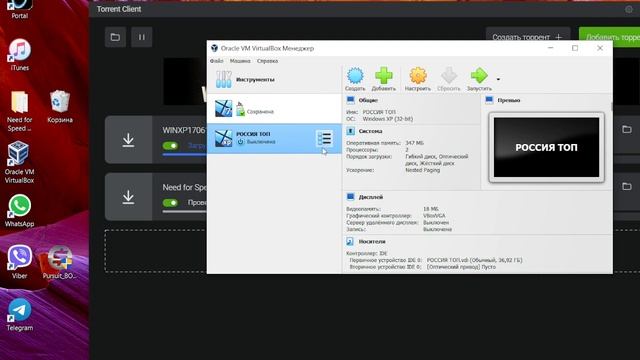Open Viber desktop shortcut

[x=20, y=262]
